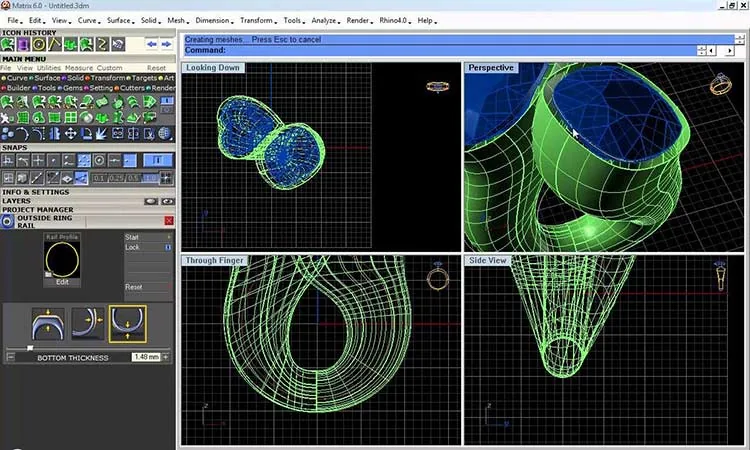The height and width of the screenshot is (450, 750).
Task: Select the top thickness ring adjustment icon
Action: 48,324
